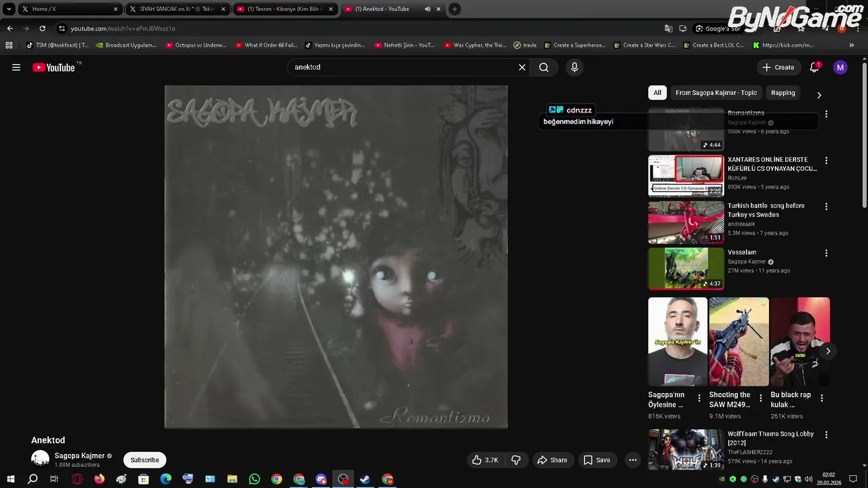
Task: Switch to the 'Tanrım - Kibariye' tab
Action: (x=285, y=9)
